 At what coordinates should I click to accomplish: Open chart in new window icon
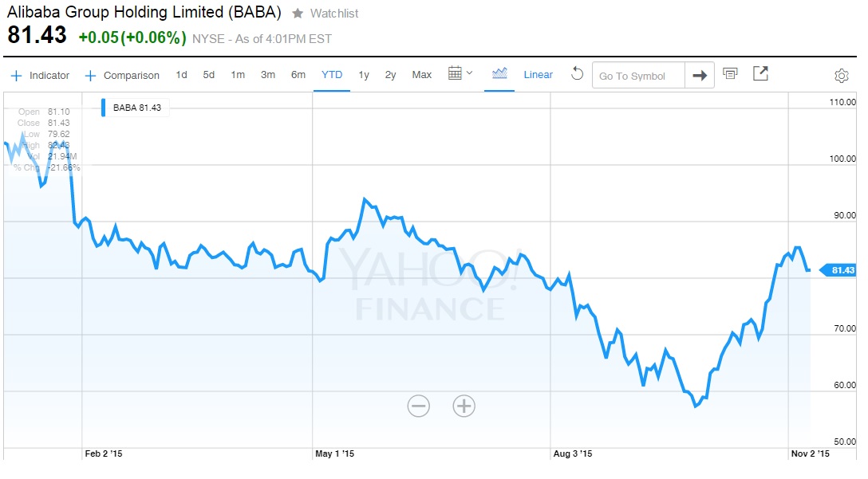coord(761,74)
